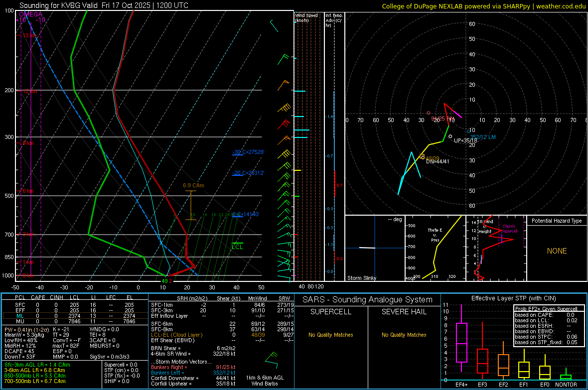
Task: Select the highlighted ML parcel row
Action: pyautogui.click(x=75, y=316)
